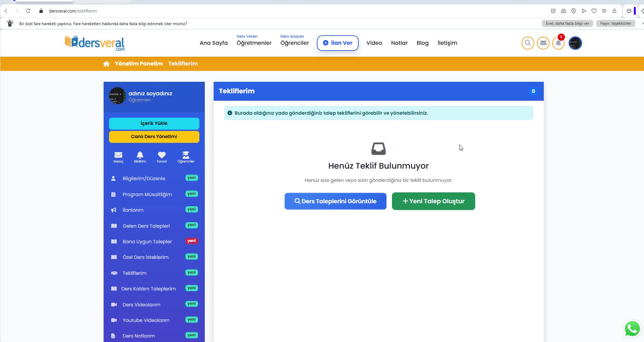Open Ders Taleplerini Görüntüle

(x=335, y=201)
